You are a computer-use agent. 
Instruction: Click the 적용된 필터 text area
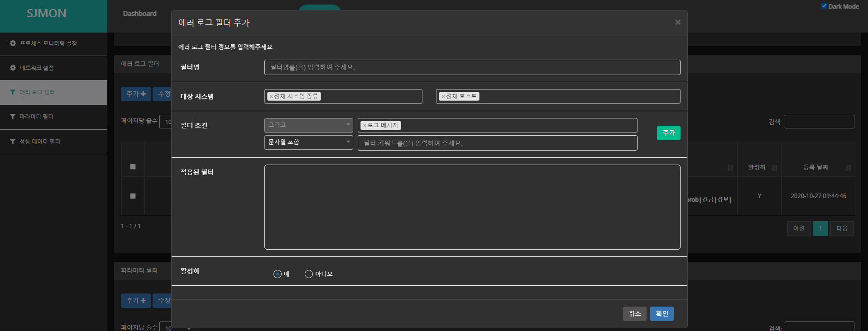click(472, 207)
